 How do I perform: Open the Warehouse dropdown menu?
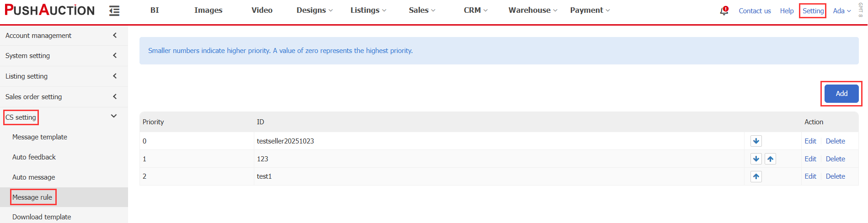click(x=533, y=10)
